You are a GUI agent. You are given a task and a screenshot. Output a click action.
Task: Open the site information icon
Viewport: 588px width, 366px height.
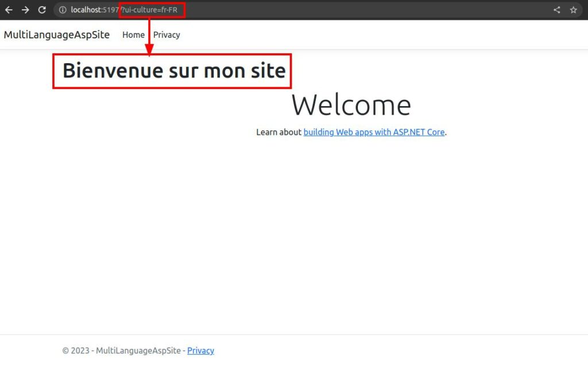pyautogui.click(x=63, y=10)
